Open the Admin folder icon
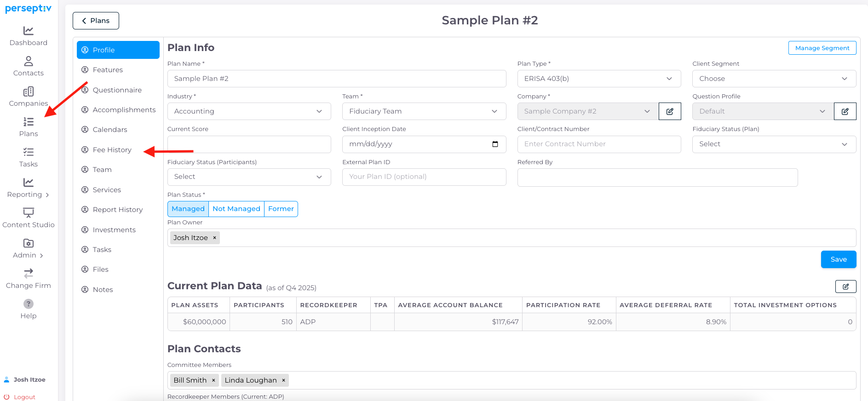 coord(29,243)
